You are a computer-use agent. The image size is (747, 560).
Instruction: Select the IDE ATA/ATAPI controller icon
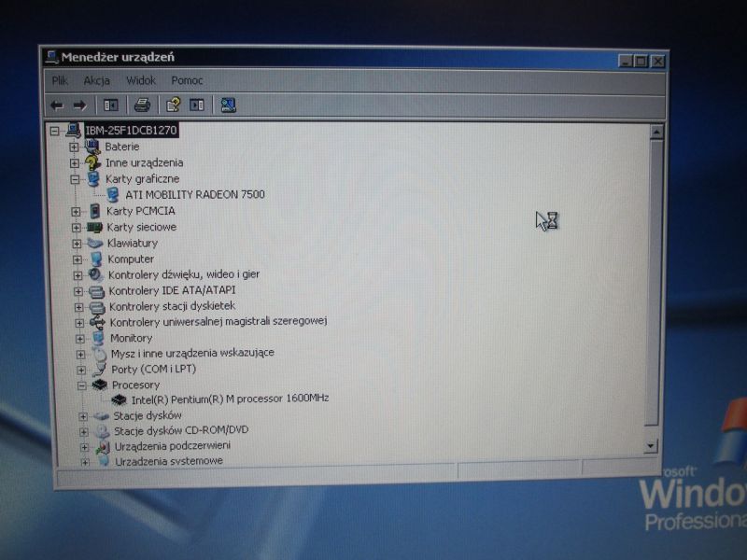pyautogui.click(x=97, y=290)
